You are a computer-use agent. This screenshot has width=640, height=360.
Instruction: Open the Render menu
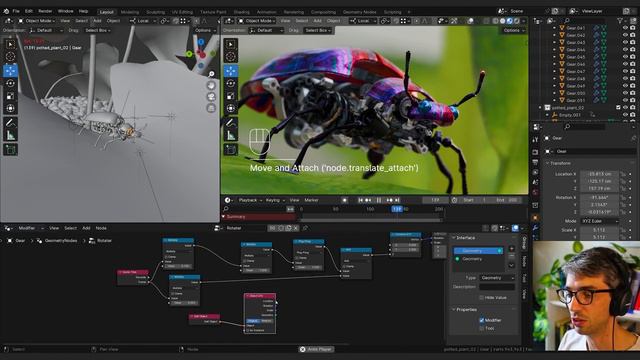(x=45, y=11)
